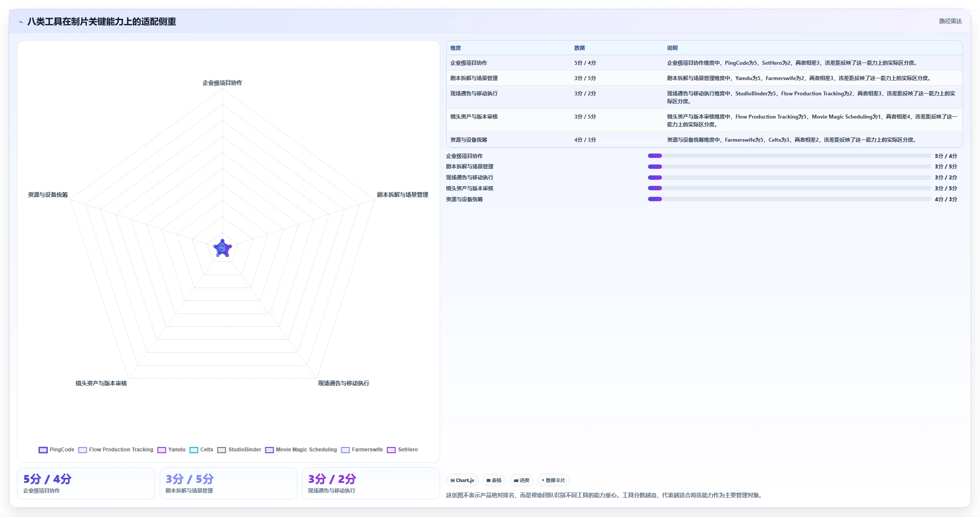Toggle Movie Magic Scheduling legend entry

pos(301,450)
